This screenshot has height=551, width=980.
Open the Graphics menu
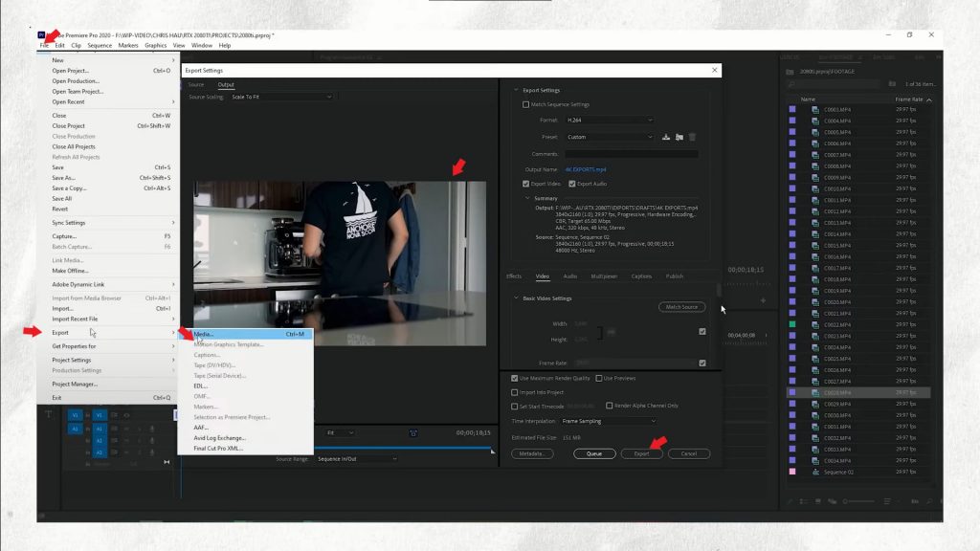tap(156, 46)
